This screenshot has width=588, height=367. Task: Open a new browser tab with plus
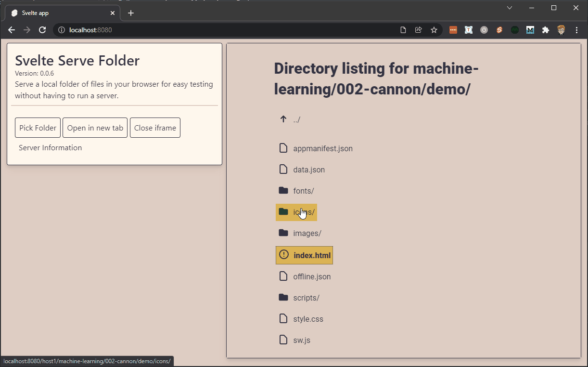click(x=131, y=13)
